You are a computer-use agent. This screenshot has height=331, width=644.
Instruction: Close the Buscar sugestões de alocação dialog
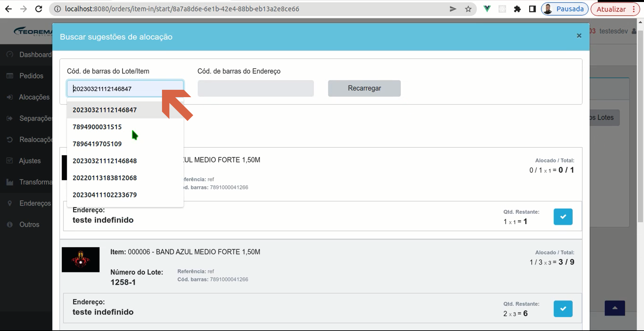(579, 36)
